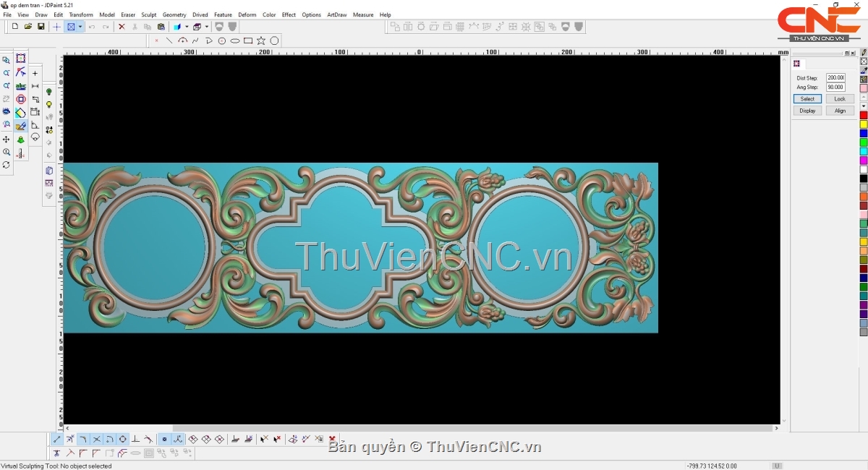Open the ArtDraw menu
The image size is (868, 470).
click(336, 14)
